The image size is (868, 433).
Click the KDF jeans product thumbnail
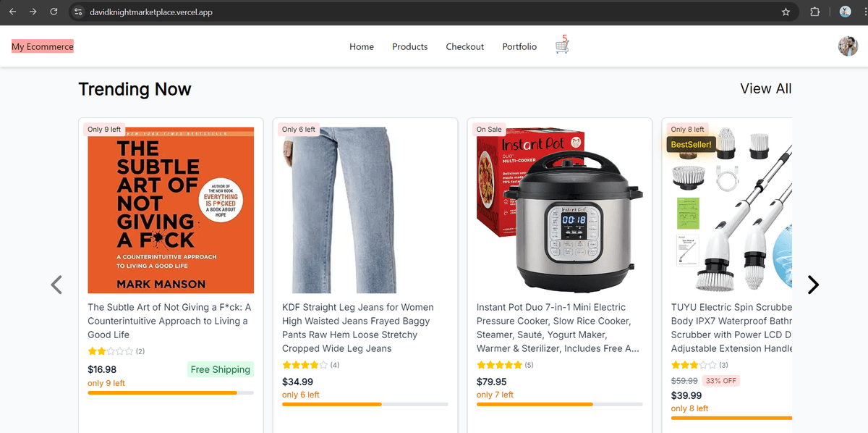pos(365,210)
